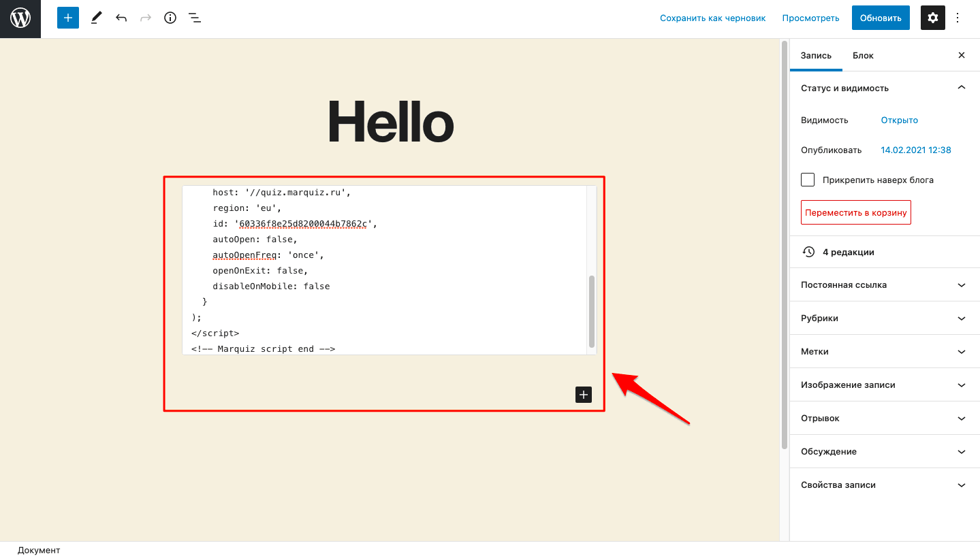Click the 'Marquiz script end' comment line
This screenshot has width=980, height=558.
pos(264,349)
